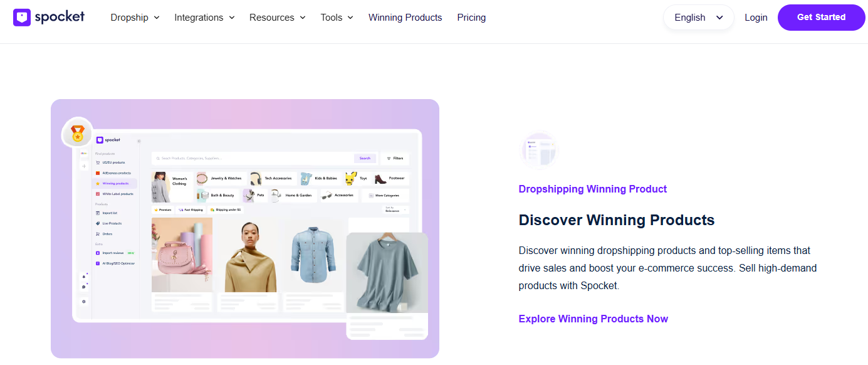This screenshot has width=868, height=365.
Task: Click Explore Winning Products Now link
Action: (593, 319)
